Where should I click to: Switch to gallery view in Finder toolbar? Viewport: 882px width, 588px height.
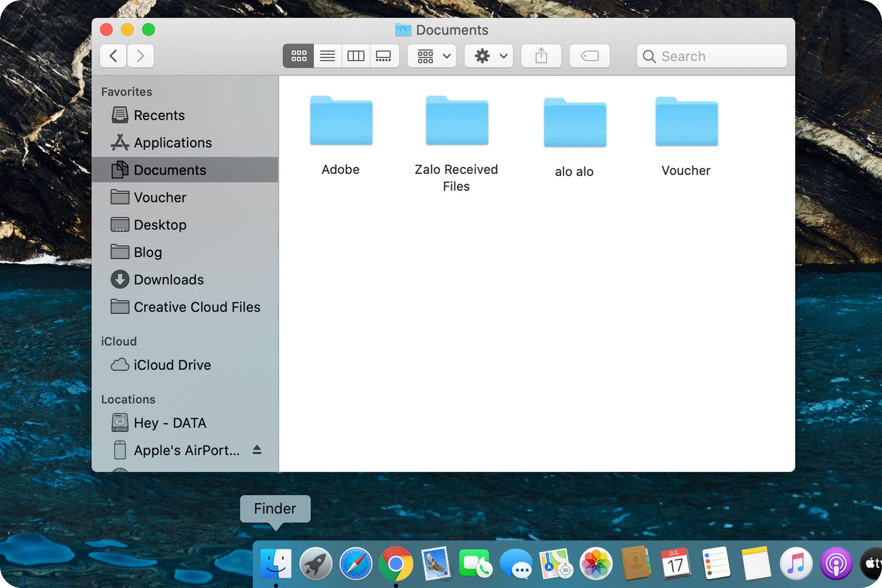click(x=384, y=56)
